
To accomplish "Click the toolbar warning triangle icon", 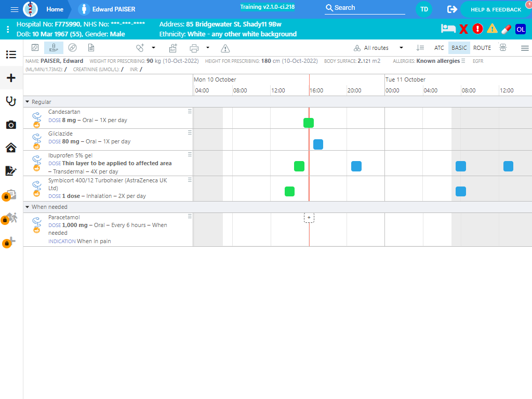I will coord(225,48).
